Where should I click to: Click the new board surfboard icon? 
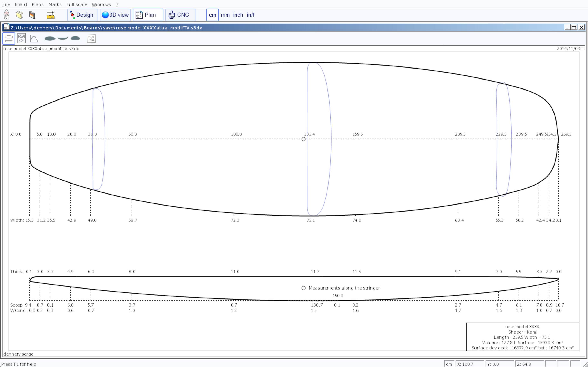click(x=7, y=15)
